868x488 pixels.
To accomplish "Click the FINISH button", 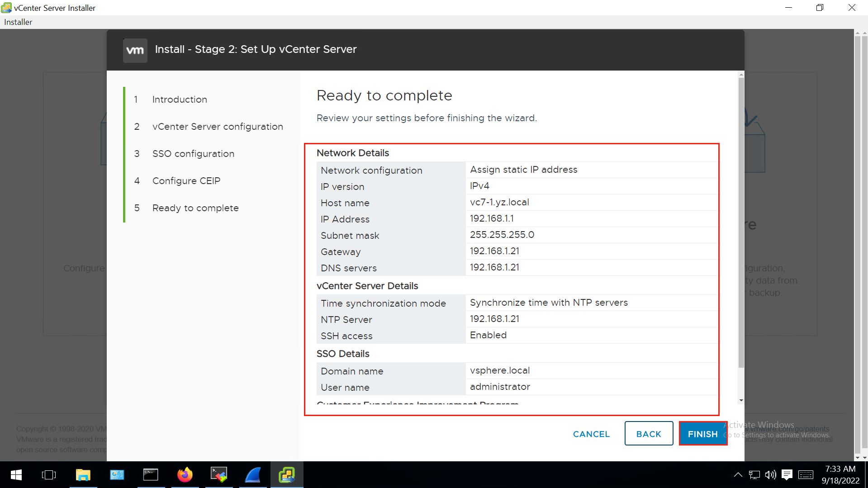I will [x=702, y=434].
